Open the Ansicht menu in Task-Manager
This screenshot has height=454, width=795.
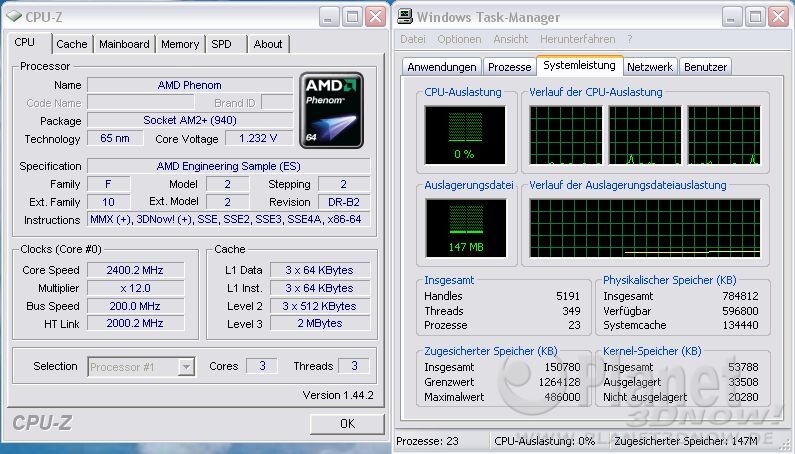pyautogui.click(x=511, y=39)
